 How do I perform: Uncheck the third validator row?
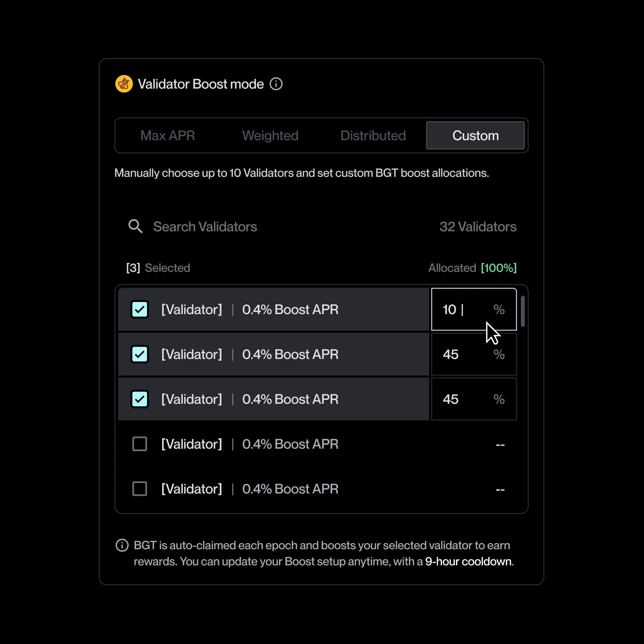[139, 399]
